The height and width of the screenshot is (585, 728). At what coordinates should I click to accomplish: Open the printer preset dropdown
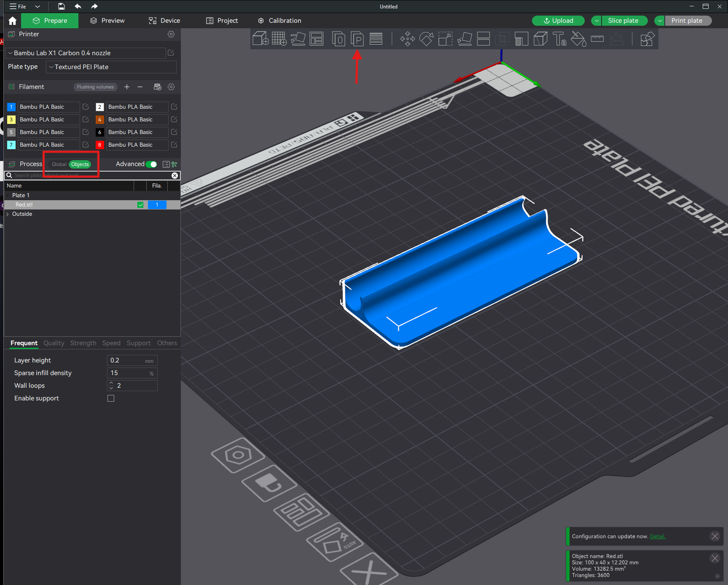pyautogui.click(x=86, y=53)
